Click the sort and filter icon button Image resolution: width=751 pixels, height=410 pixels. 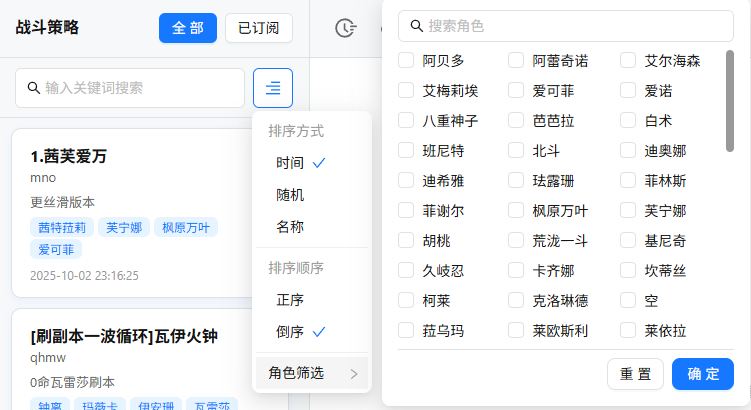tap(273, 88)
